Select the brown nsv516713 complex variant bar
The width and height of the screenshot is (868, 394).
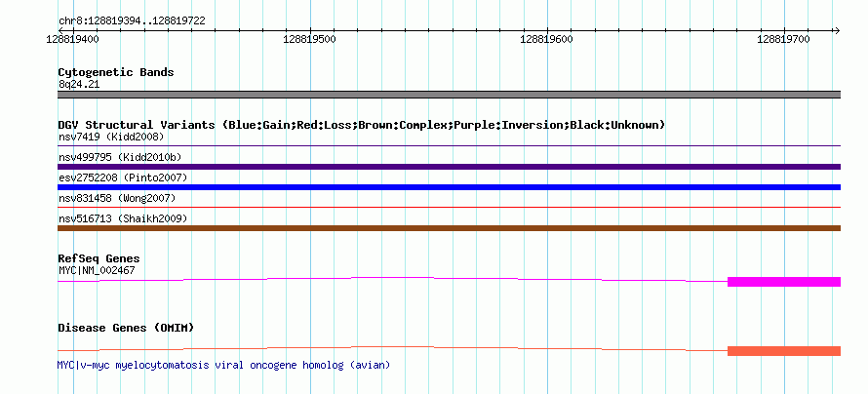(449, 228)
